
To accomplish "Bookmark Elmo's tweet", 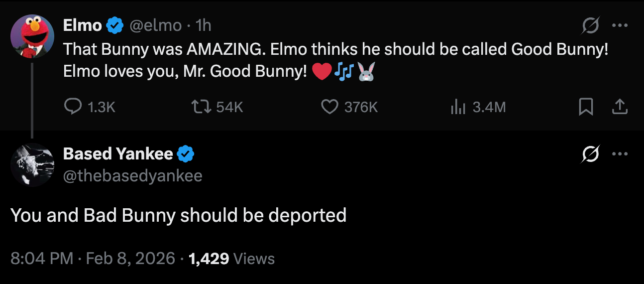I will [x=586, y=107].
